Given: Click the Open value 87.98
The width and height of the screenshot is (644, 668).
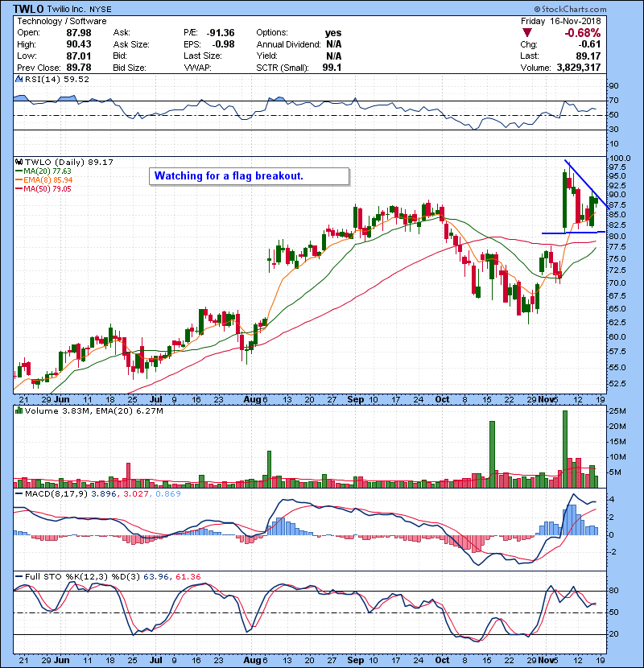Looking at the screenshot, I should coord(79,33).
